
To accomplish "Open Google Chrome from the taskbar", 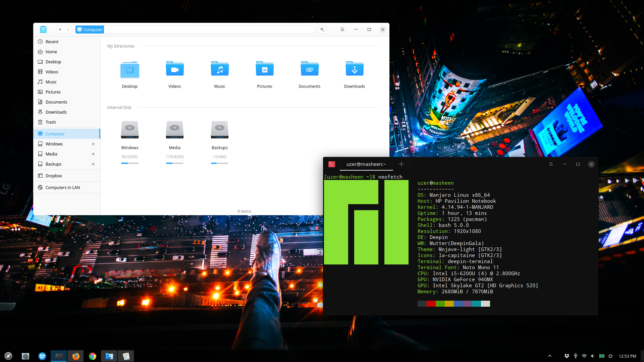I will [x=93, y=356].
